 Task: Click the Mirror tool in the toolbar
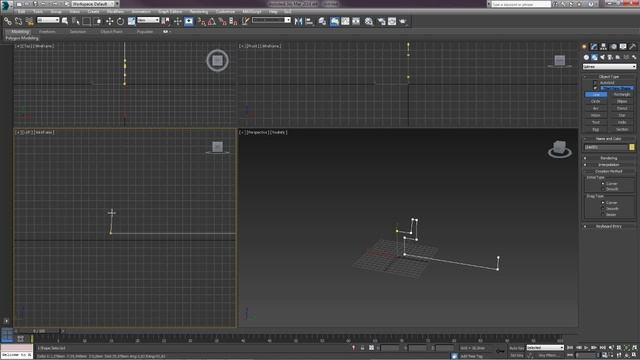[298, 21]
